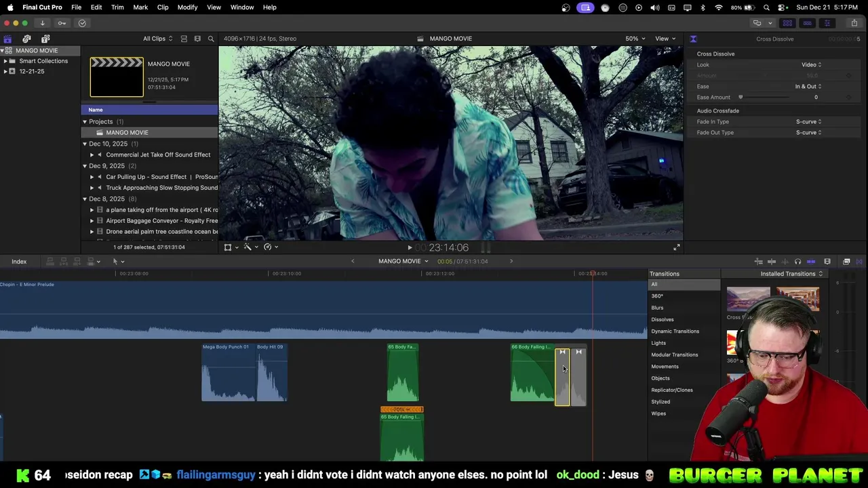Select MANGO MOVIE project thumbnail in browser
Image resolution: width=868 pixels, height=488 pixels.
point(117,77)
